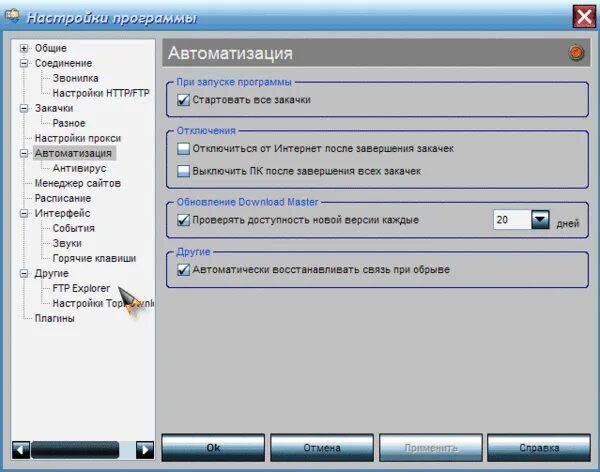Click the tree scrollbar left arrow
The width and height of the screenshot is (600, 472).
tap(21, 450)
